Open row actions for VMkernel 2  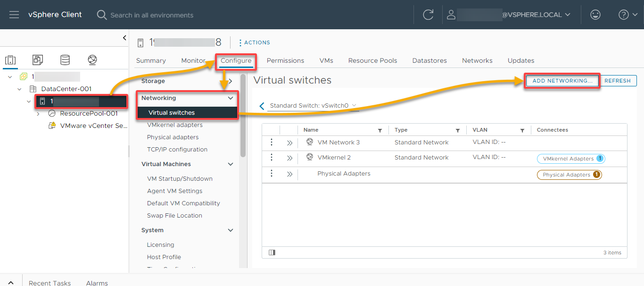click(272, 157)
